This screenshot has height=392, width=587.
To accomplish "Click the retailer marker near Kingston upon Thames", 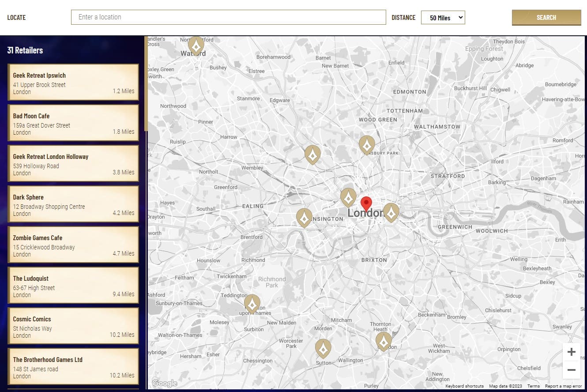I will (252, 304).
